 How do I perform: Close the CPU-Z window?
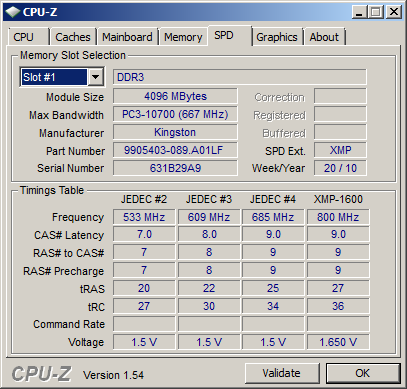click(x=394, y=12)
